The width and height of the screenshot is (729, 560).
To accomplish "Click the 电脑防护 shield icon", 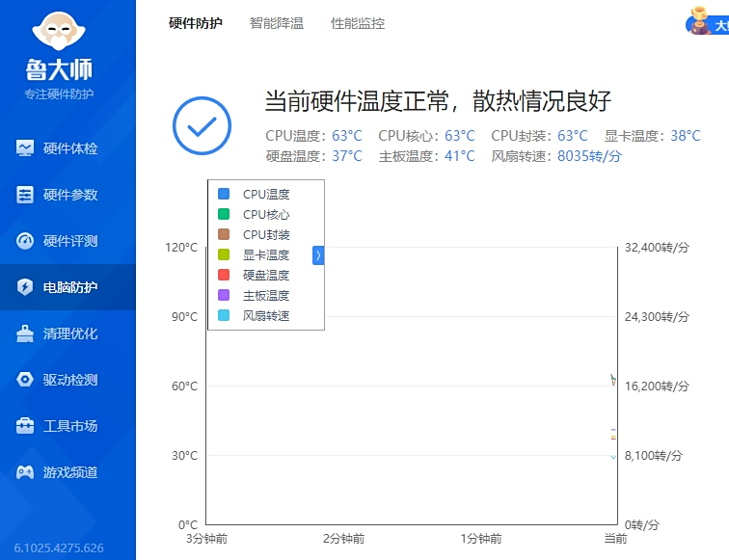I will (x=25, y=287).
